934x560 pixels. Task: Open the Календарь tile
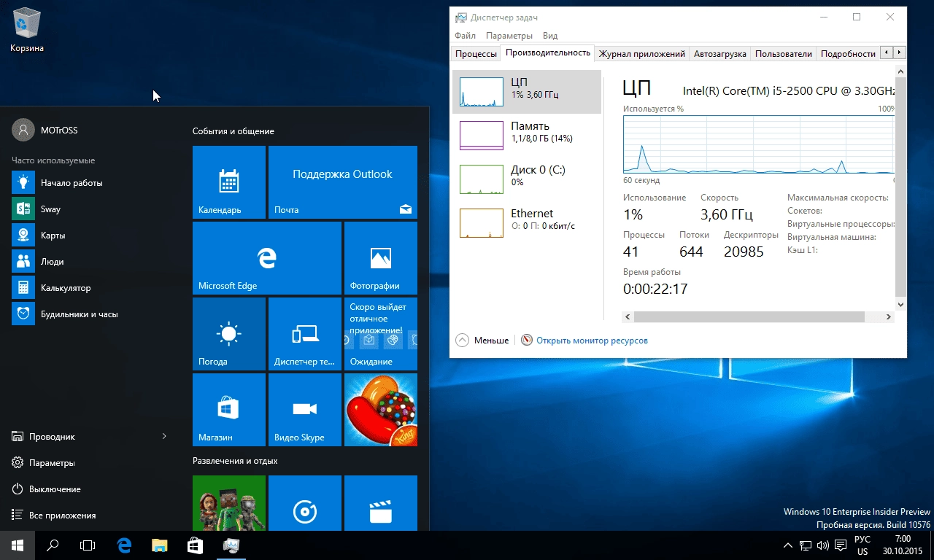pyautogui.click(x=229, y=182)
